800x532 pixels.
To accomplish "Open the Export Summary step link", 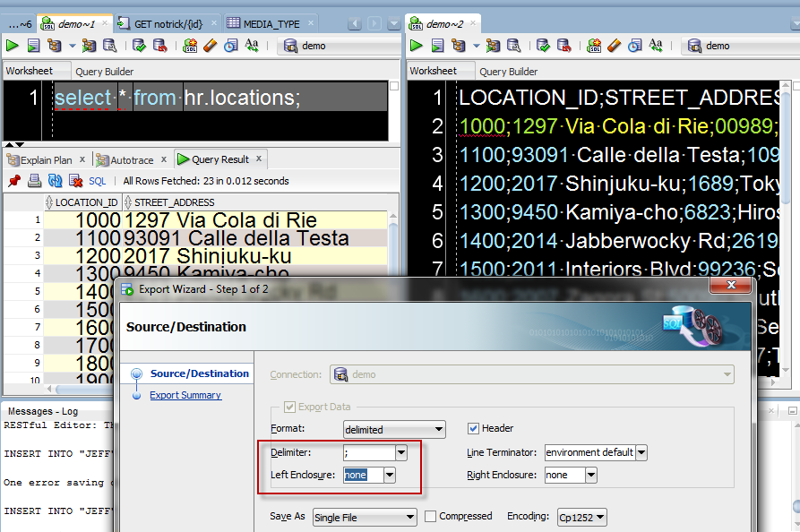I will [x=185, y=395].
